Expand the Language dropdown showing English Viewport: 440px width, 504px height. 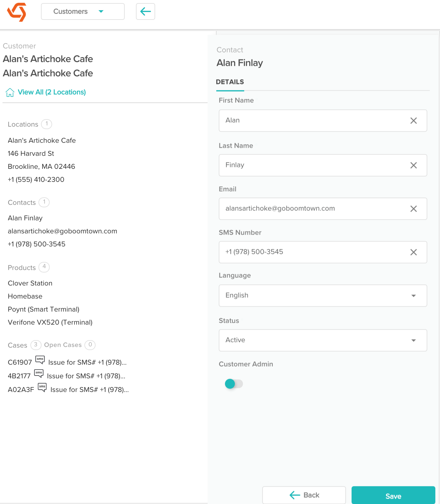323,295
